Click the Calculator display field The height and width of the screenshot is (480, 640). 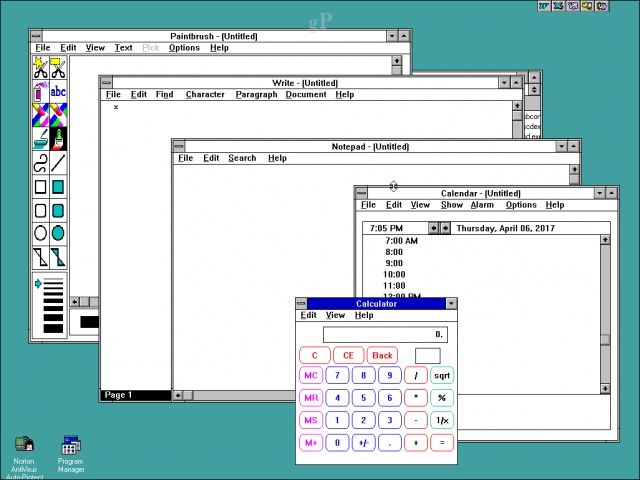pos(385,335)
